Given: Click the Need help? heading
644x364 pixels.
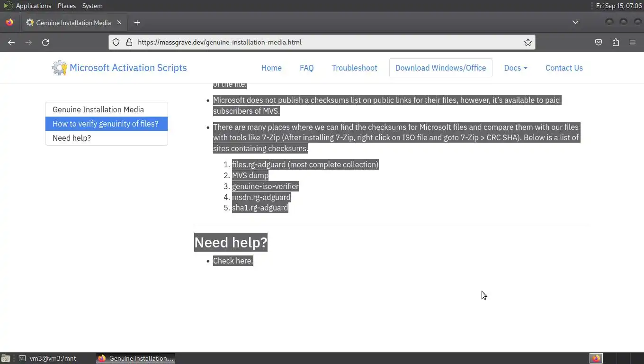Looking at the screenshot, I should point(231,242).
